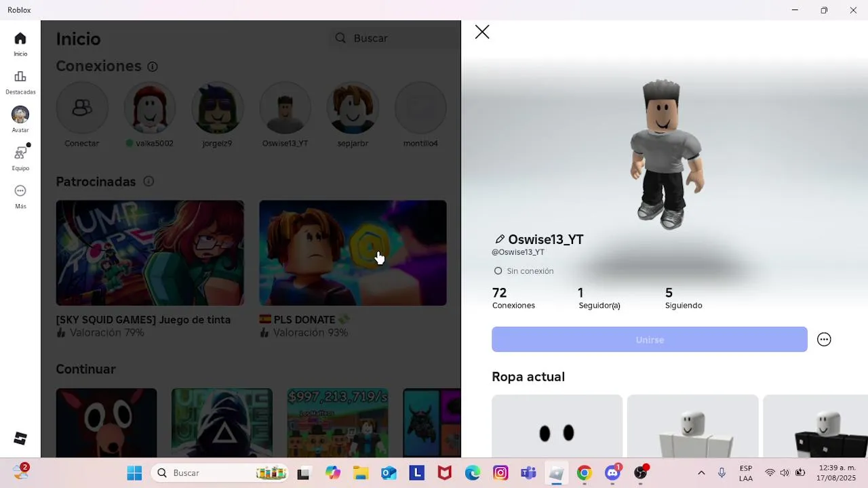Image resolution: width=868 pixels, height=488 pixels.
Task: Click the 72 Conexiones count
Action: click(513, 298)
